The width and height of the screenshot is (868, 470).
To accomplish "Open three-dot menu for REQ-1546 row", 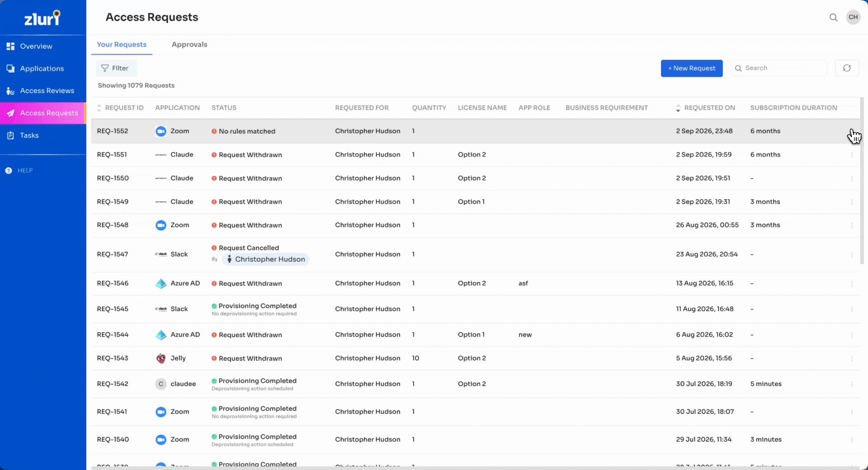I will pos(851,284).
